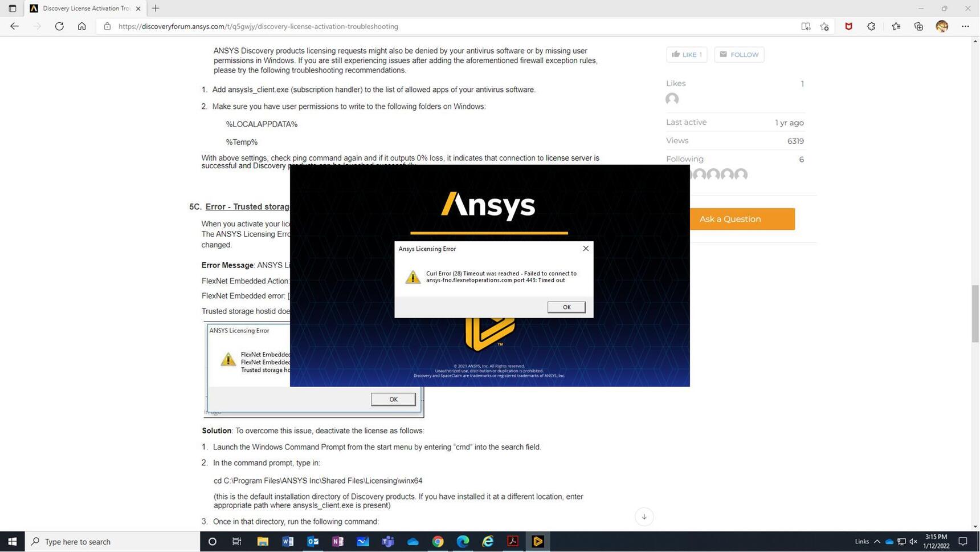
Task: Open OneDrive cloud app from taskbar
Action: pos(413,542)
